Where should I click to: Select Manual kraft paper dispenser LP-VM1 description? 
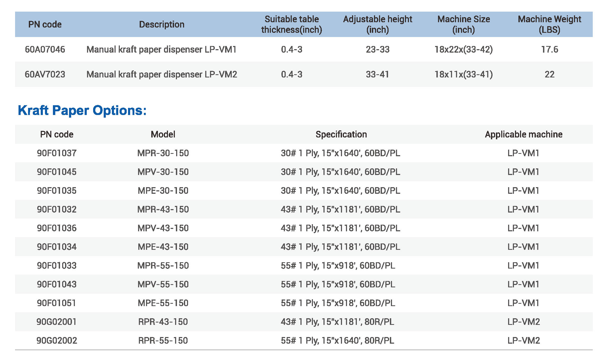pyautogui.click(x=163, y=49)
